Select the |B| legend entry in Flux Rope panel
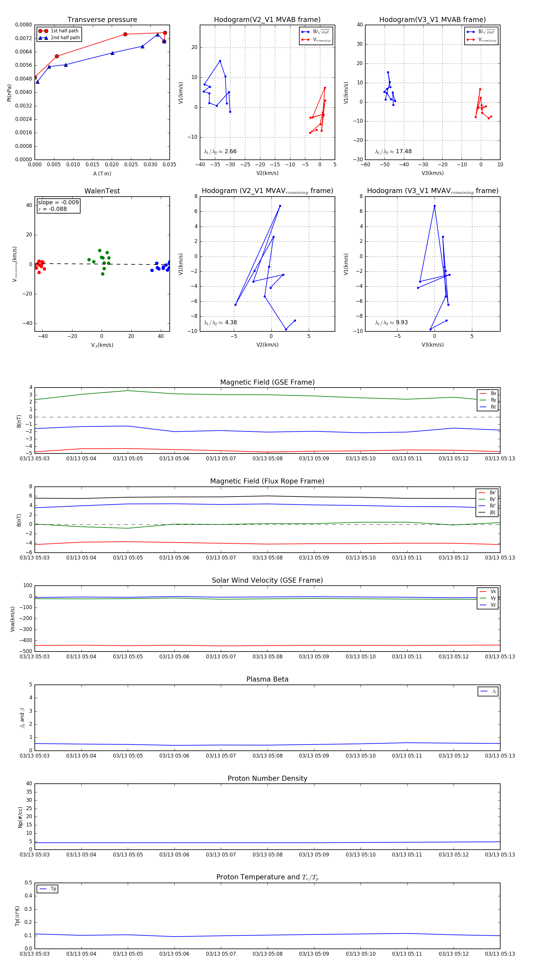 (x=487, y=513)
